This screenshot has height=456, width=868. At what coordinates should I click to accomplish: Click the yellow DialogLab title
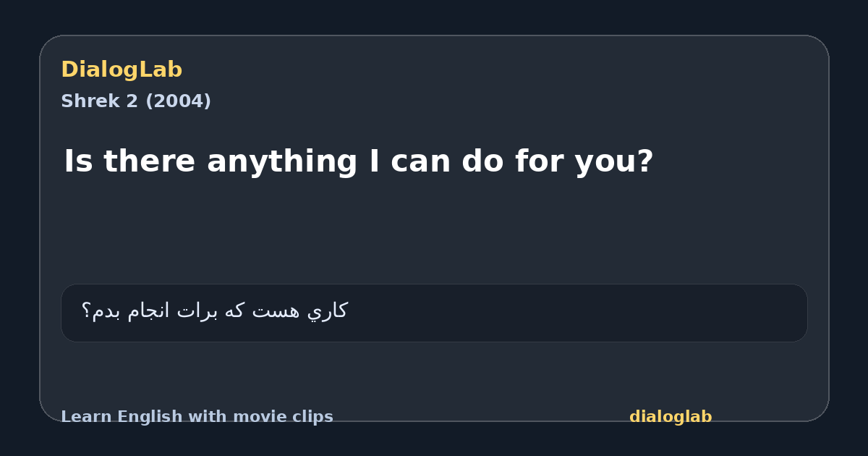(x=122, y=70)
